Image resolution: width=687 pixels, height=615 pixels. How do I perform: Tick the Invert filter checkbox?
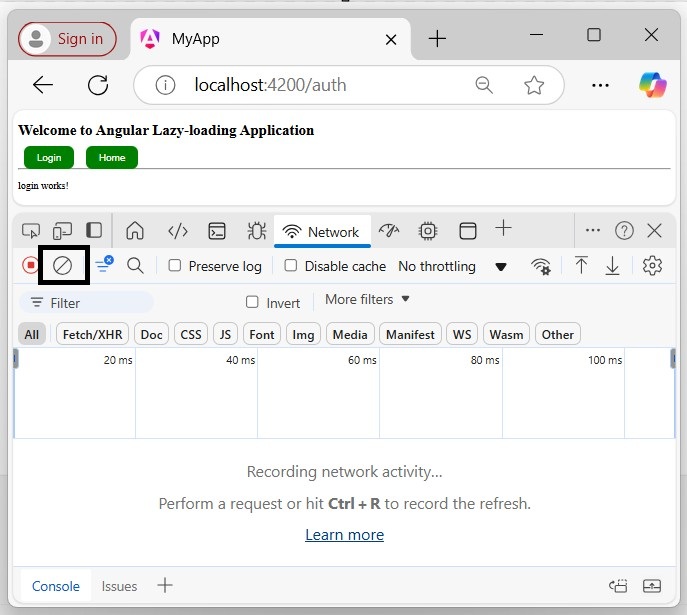pos(253,303)
